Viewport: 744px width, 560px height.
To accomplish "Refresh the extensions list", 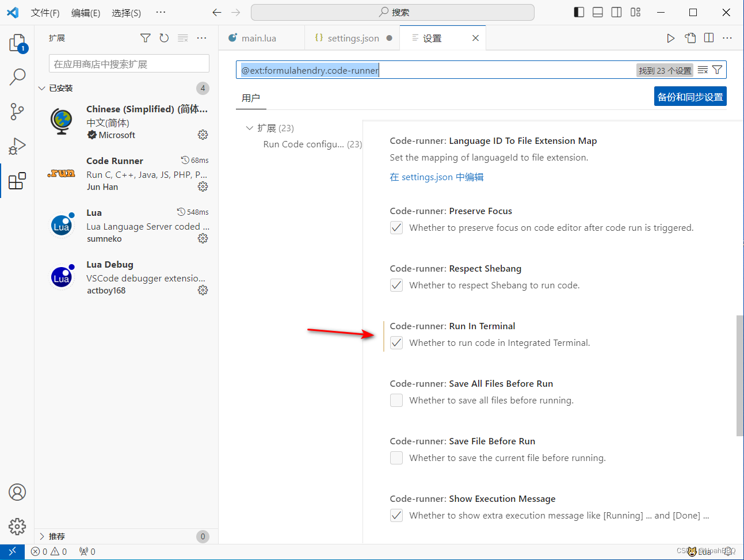I will (x=164, y=38).
